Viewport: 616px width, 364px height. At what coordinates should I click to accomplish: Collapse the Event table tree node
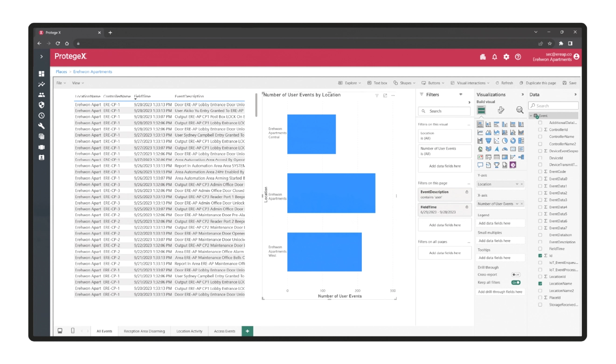(x=531, y=116)
